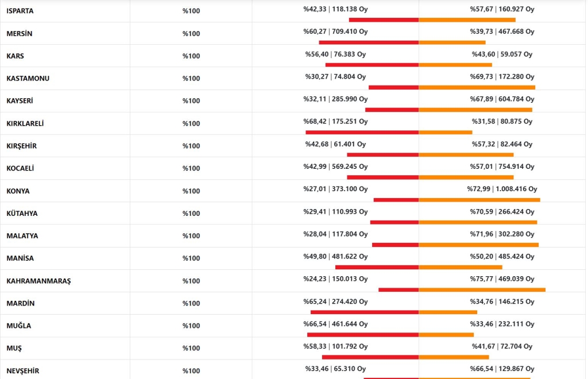
Task: Click KIRKLARELİ red result bar
Action: [x=362, y=132]
